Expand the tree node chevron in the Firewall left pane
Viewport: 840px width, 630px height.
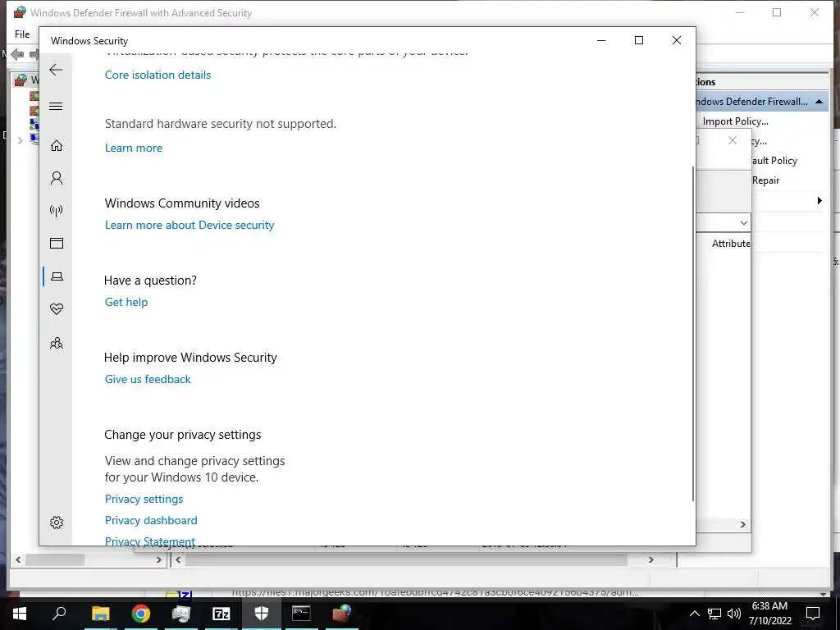tap(20, 140)
